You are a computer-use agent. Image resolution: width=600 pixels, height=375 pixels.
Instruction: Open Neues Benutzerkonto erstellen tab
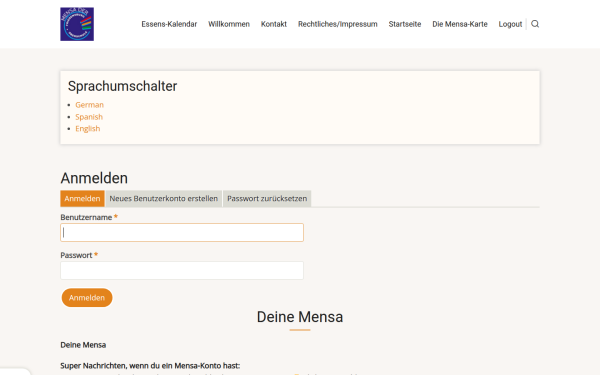164,199
